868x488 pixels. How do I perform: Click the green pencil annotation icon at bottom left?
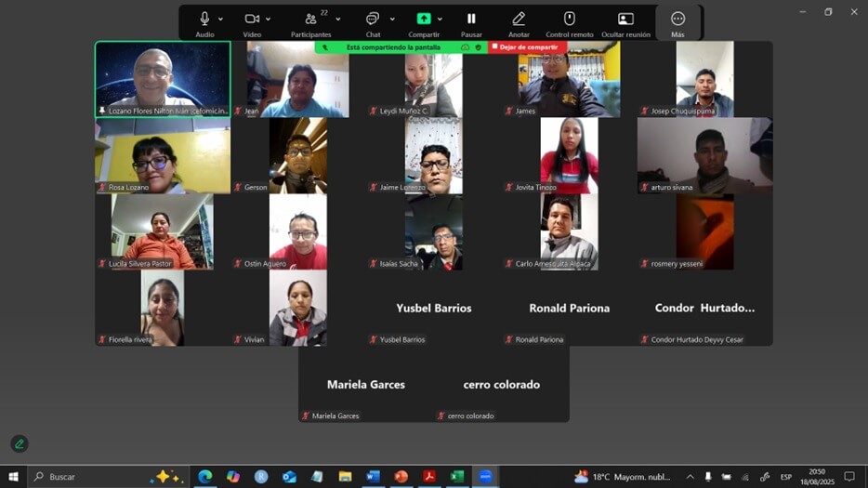click(19, 444)
